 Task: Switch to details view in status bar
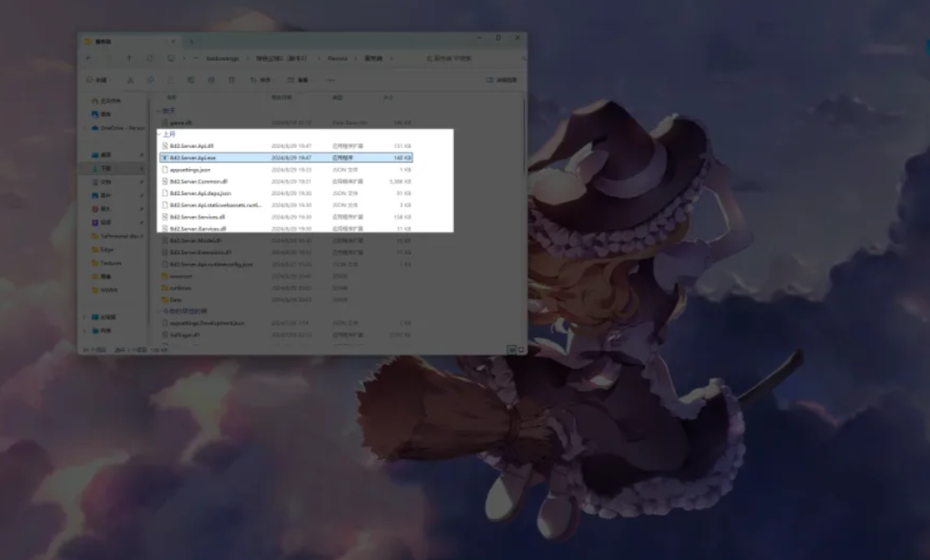coord(511,349)
